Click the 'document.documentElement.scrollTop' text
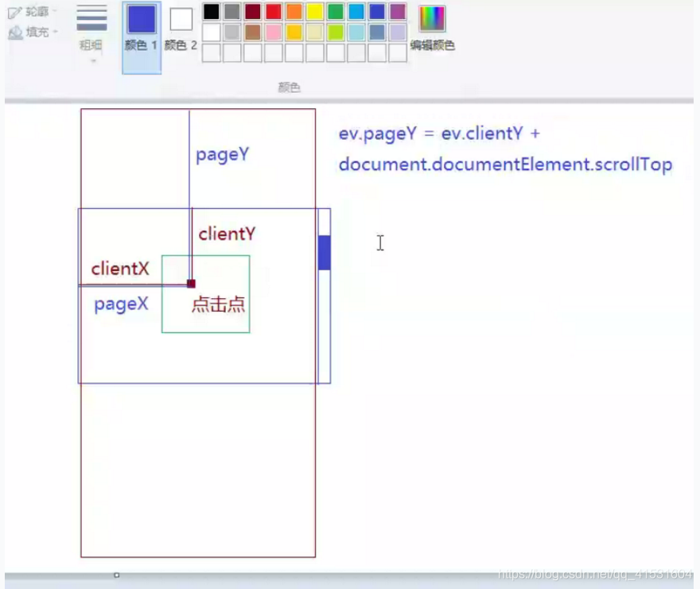Image resolution: width=700 pixels, height=589 pixels. click(x=505, y=165)
